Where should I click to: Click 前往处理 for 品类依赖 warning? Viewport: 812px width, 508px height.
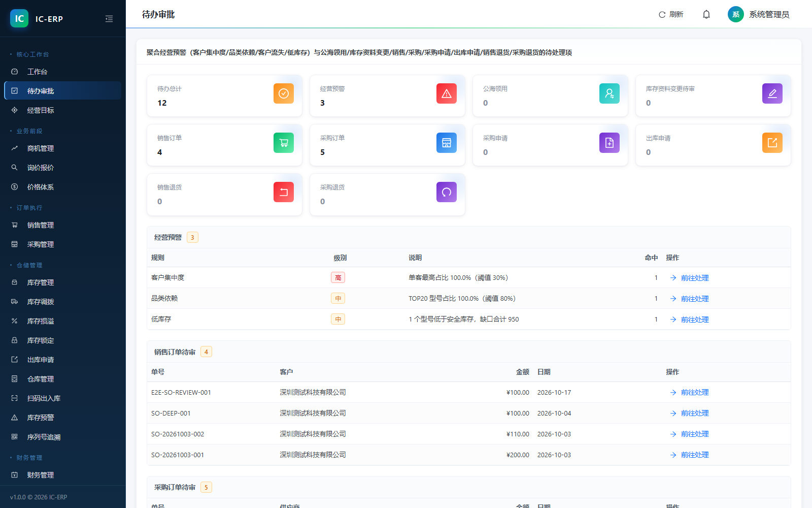click(689, 299)
